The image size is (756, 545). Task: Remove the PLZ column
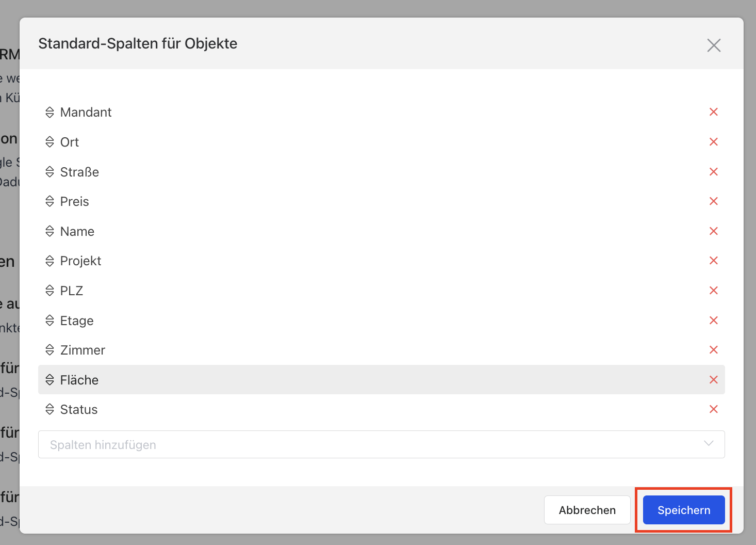click(714, 291)
